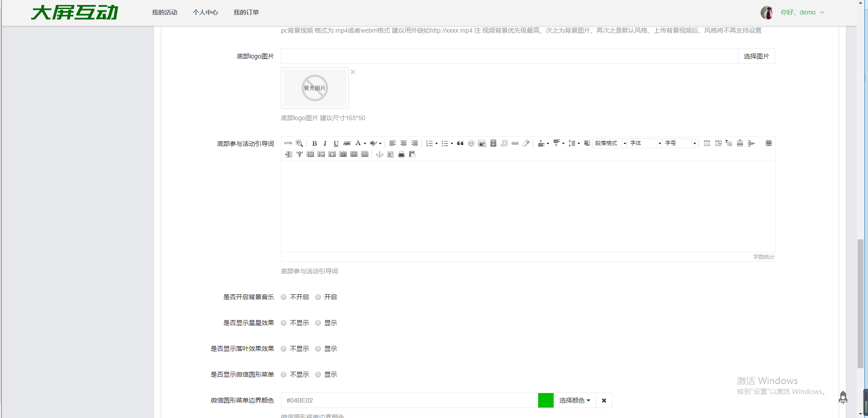The image size is (868, 418).
Task: Select 开启 for background music
Action: pyautogui.click(x=318, y=297)
